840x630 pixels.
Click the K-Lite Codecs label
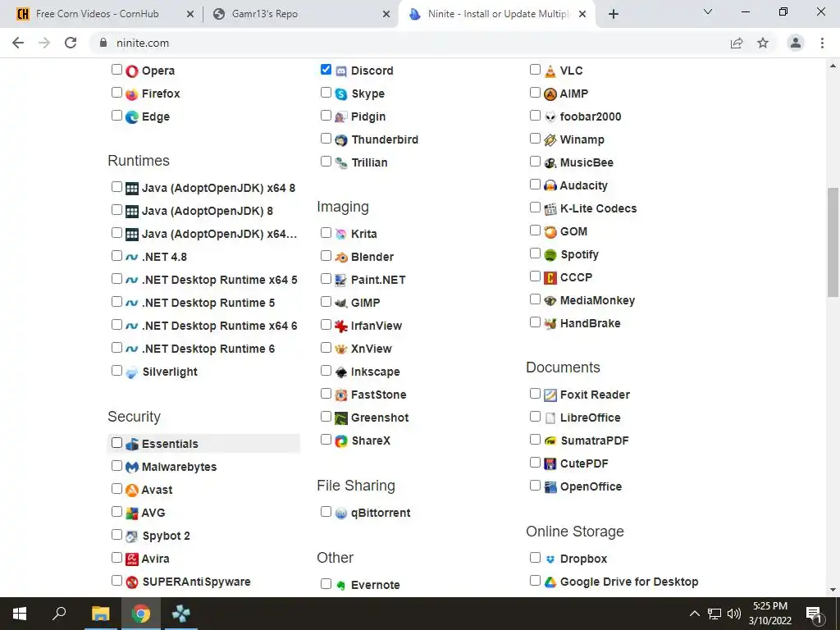point(598,209)
